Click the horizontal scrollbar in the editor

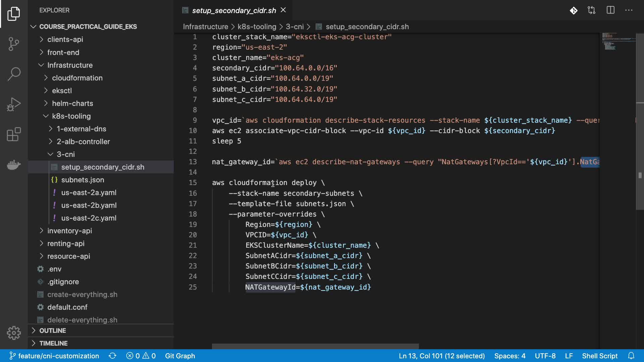pyautogui.click(x=315, y=346)
